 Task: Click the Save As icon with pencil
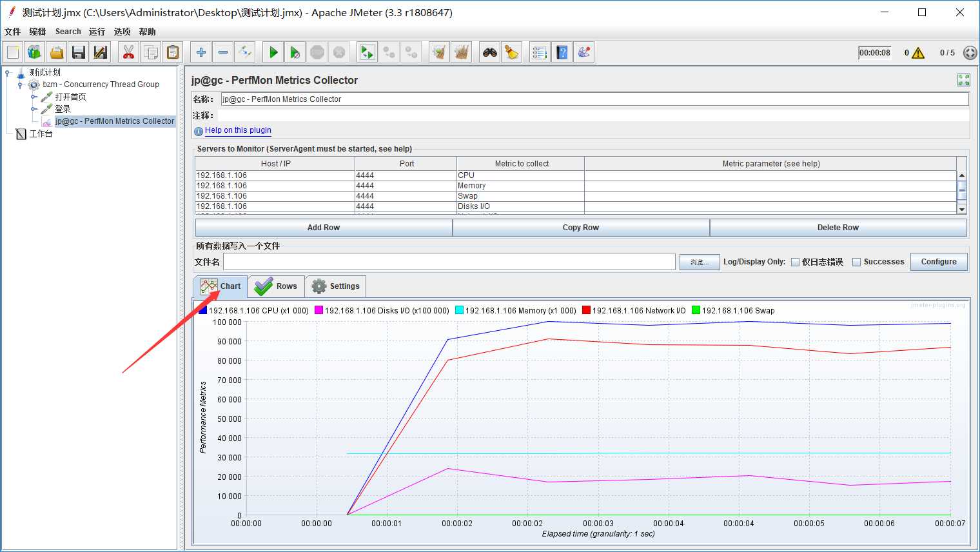pyautogui.click(x=101, y=52)
